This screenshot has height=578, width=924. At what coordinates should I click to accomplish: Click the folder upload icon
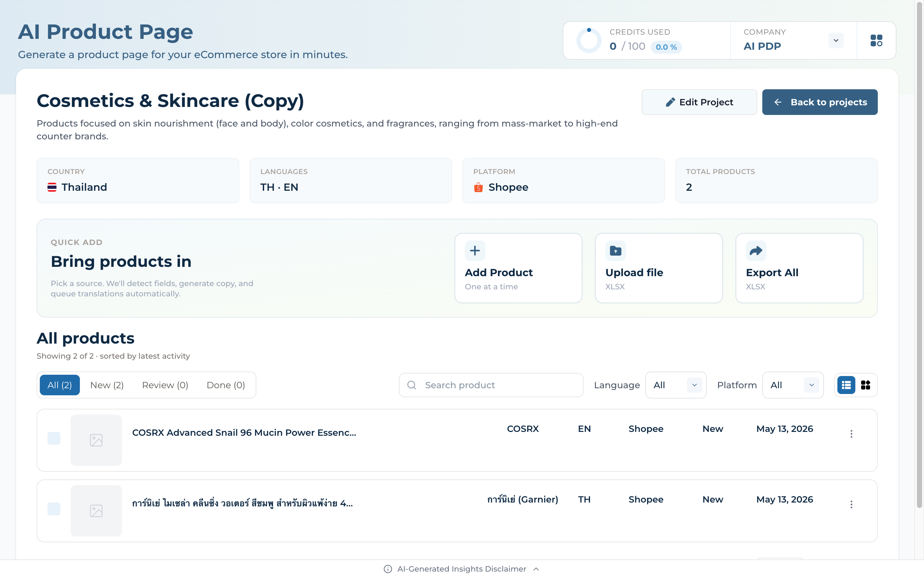tap(615, 251)
